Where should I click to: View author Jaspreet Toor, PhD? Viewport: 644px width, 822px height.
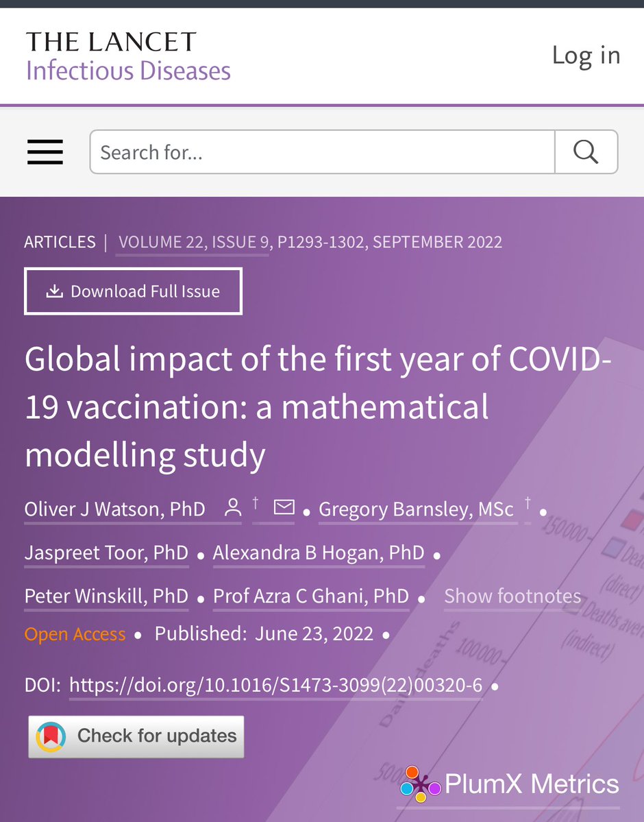pyautogui.click(x=106, y=553)
